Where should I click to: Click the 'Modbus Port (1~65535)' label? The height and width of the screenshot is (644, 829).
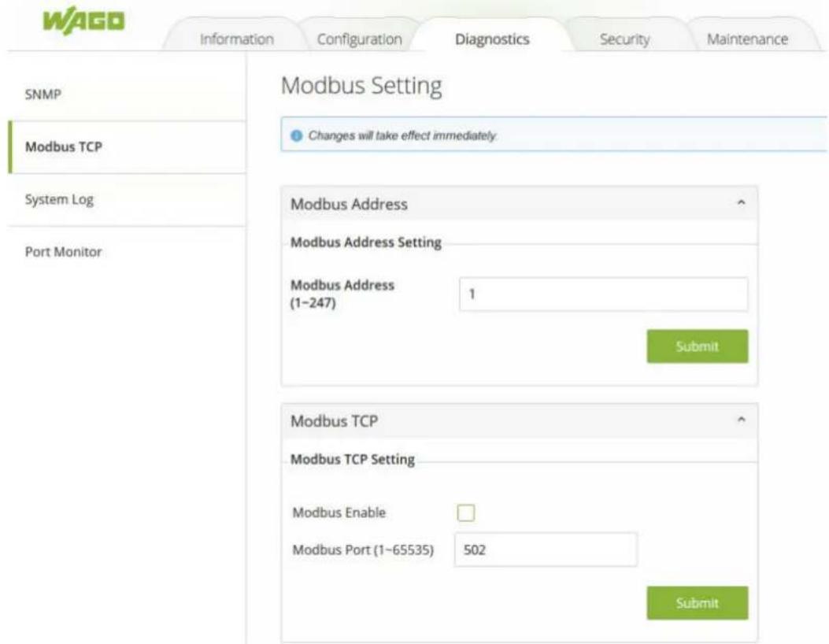click(363, 550)
